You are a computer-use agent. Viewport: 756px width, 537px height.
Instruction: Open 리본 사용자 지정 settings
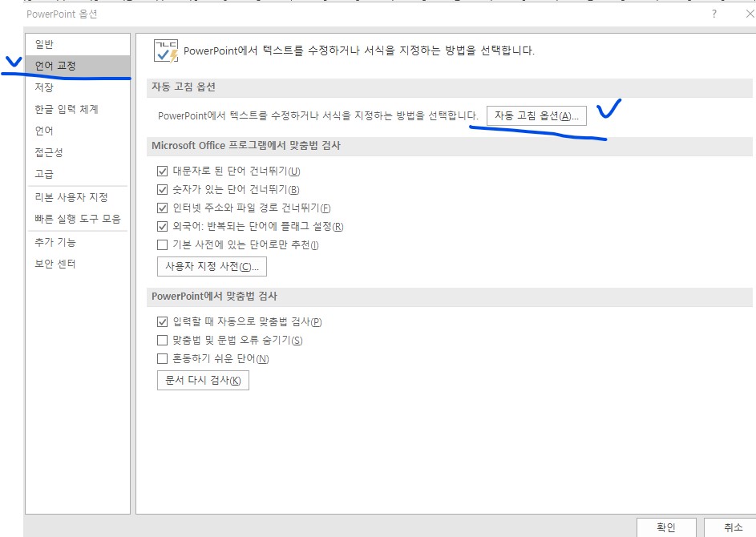click(x=78, y=197)
